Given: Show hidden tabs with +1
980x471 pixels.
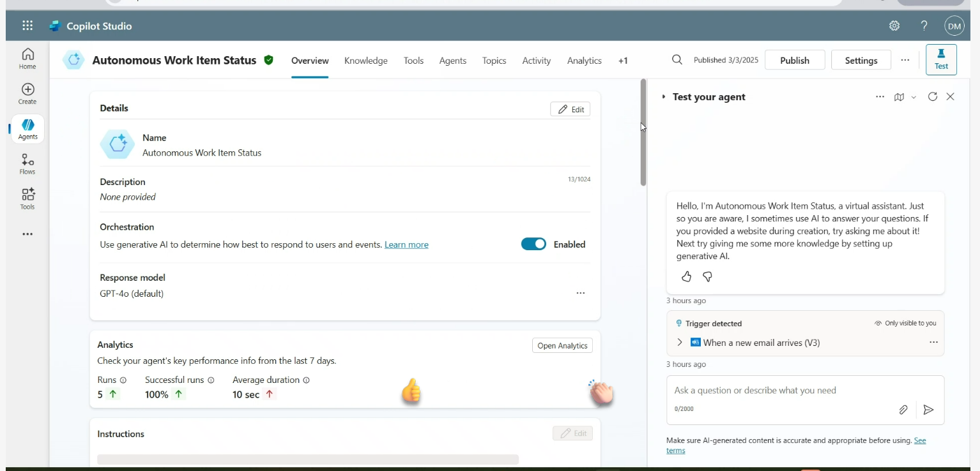Looking at the screenshot, I should point(623,61).
